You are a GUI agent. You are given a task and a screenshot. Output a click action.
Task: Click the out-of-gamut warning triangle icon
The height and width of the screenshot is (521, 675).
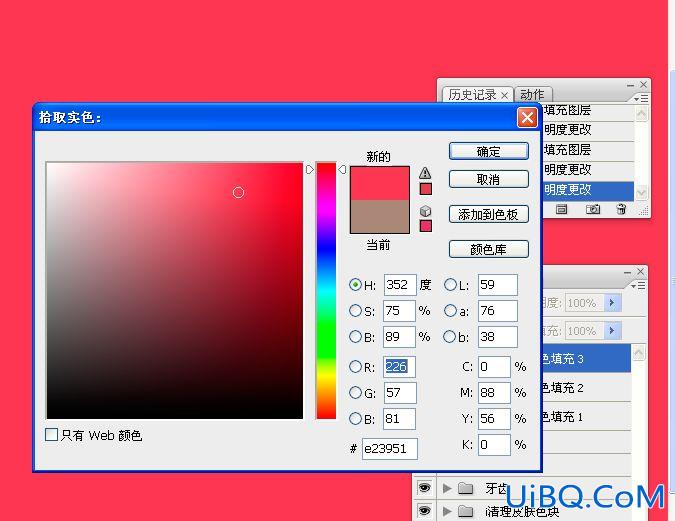pyautogui.click(x=425, y=173)
